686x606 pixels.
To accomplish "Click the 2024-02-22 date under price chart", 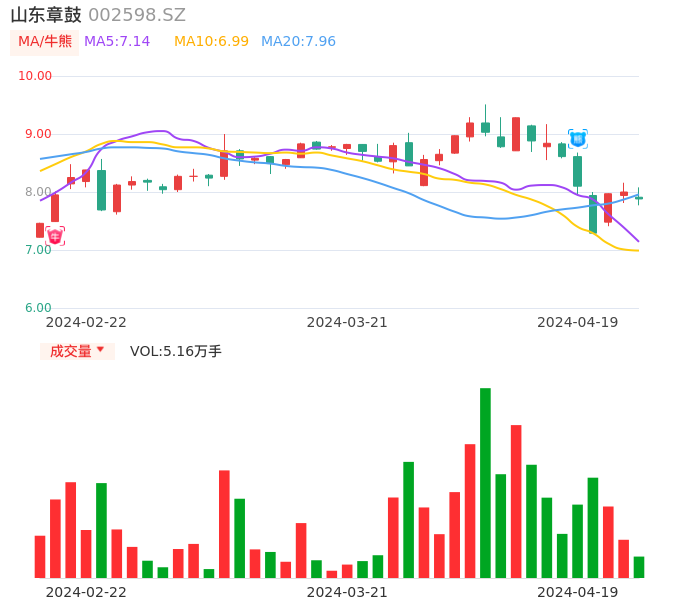I will [x=86, y=322].
